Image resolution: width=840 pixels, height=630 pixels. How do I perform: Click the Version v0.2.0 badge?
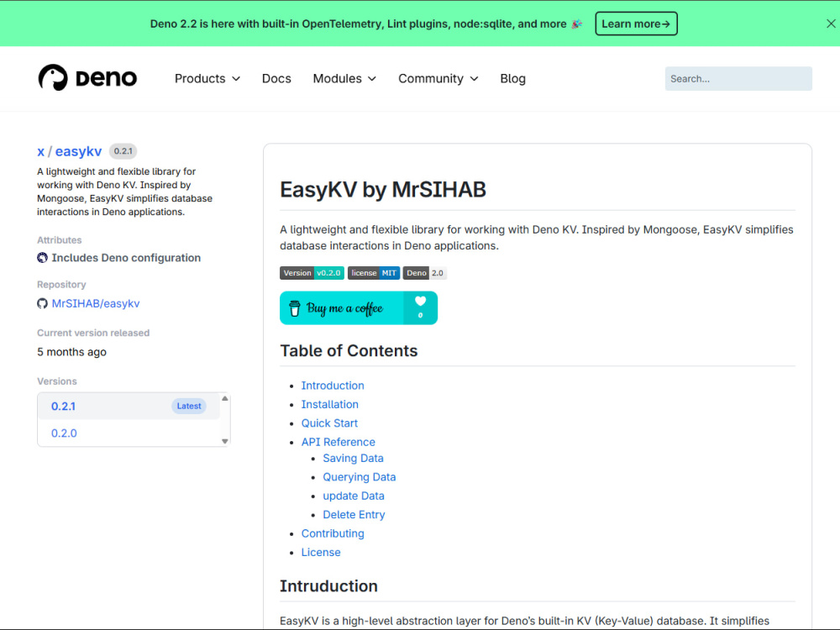[x=312, y=273]
